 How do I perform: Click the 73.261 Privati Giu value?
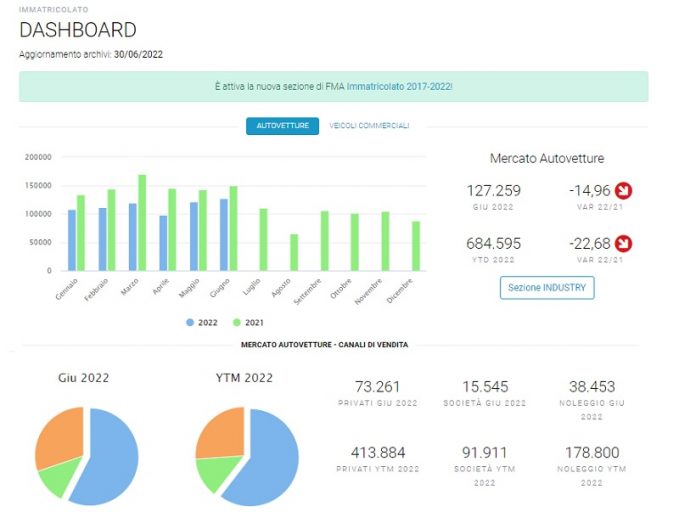tap(378, 386)
